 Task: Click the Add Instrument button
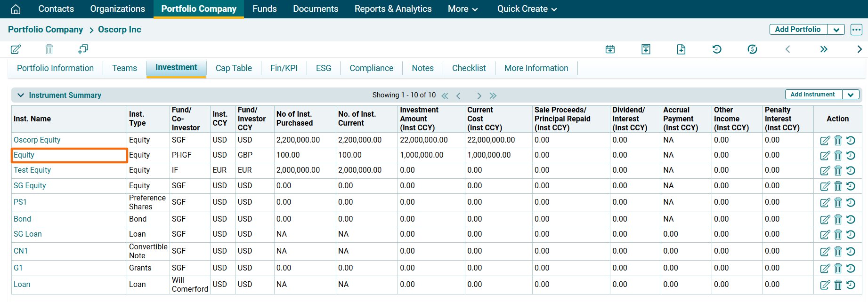click(812, 95)
